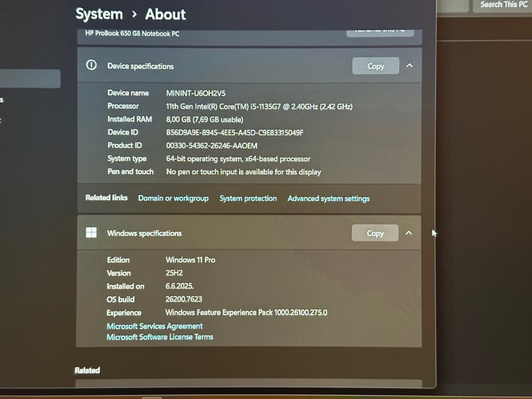Click the Related section heading
This screenshot has width=532, height=399.
click(87, 370)
